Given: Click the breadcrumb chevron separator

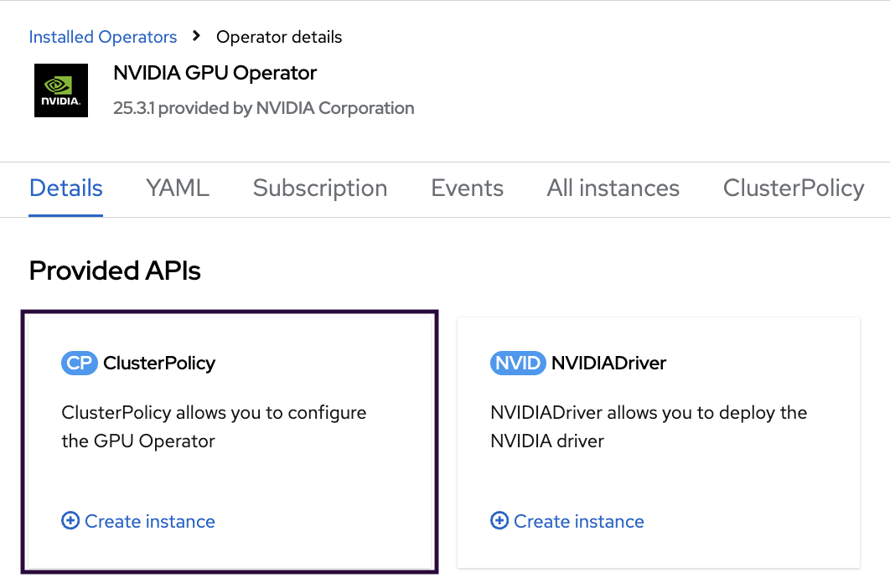Looking at the screenshot, I should pyautogui.click(x=197, y=36).
